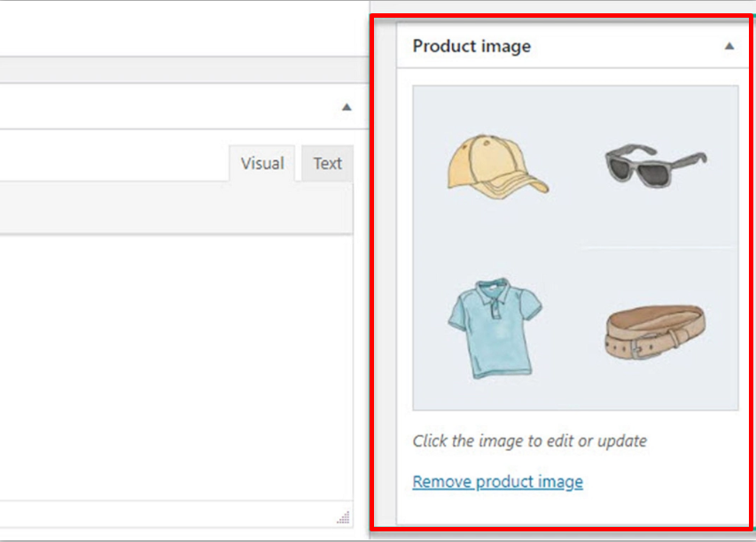Viewport: 756px width, 542px height.
Task: Click the yellow cap in product image
Action: 496,165
